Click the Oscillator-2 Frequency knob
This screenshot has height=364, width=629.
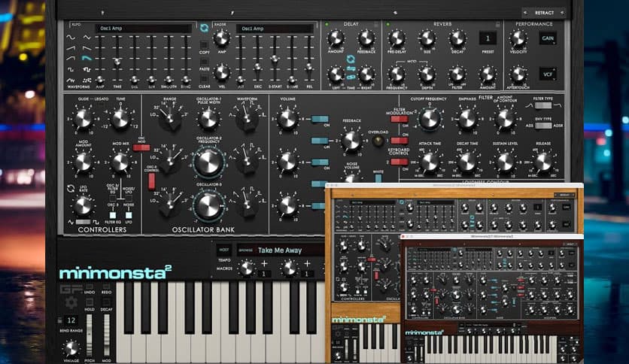(208, 162)
